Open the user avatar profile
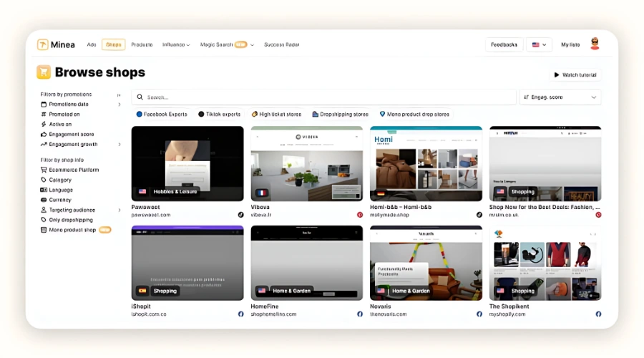Screen dimensions: 644x358 point(595,44)
